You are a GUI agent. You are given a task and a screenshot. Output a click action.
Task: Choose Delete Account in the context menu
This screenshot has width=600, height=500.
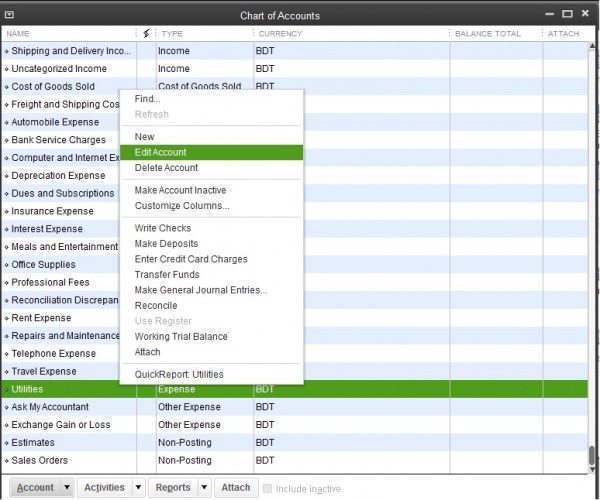(x=165, y=168)
